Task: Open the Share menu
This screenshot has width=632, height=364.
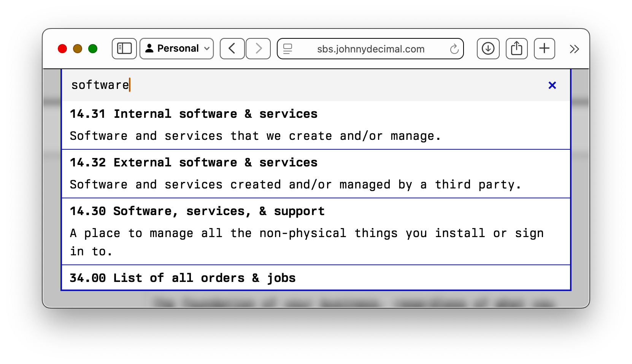Action: click(x=516, y=49)
